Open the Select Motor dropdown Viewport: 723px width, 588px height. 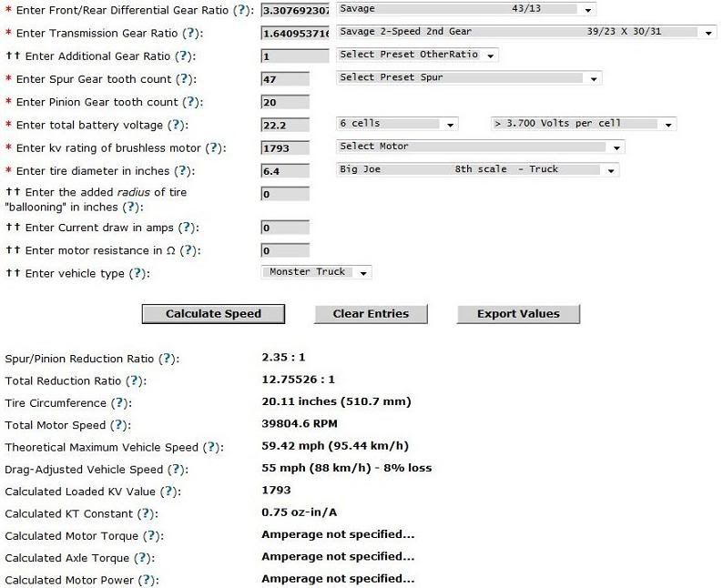(x=480, y=147)
